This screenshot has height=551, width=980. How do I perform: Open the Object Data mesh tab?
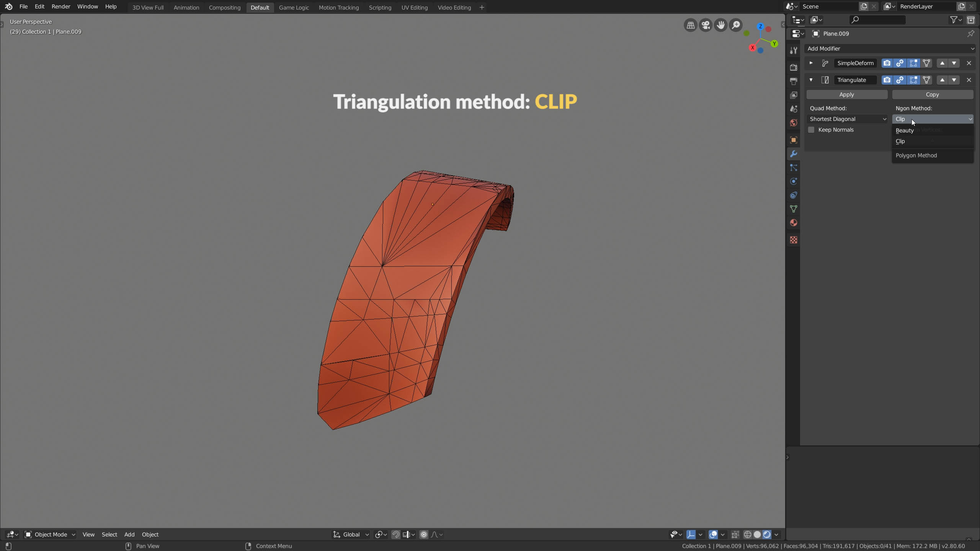(794, 209)
